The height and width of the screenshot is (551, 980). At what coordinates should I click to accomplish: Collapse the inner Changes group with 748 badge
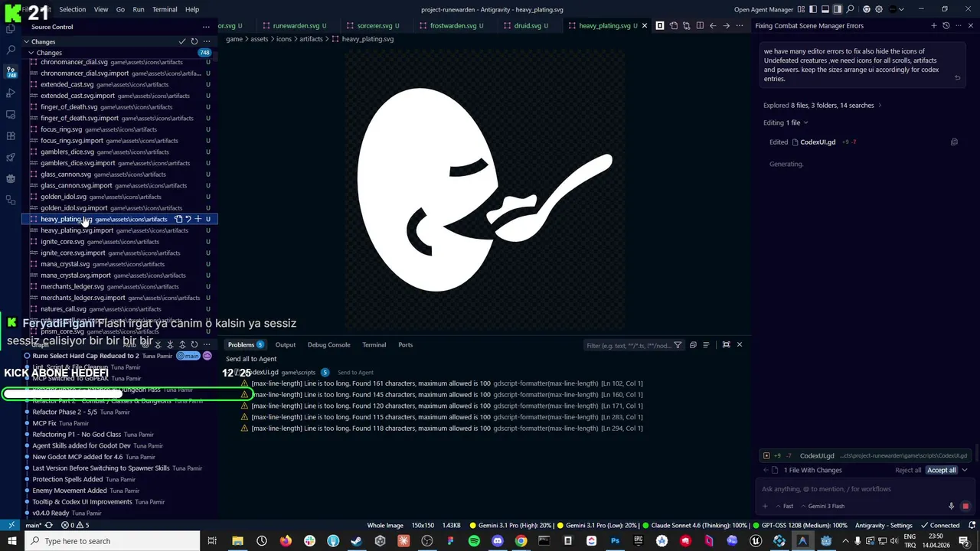pyautogui.click(x=31, y=53)
